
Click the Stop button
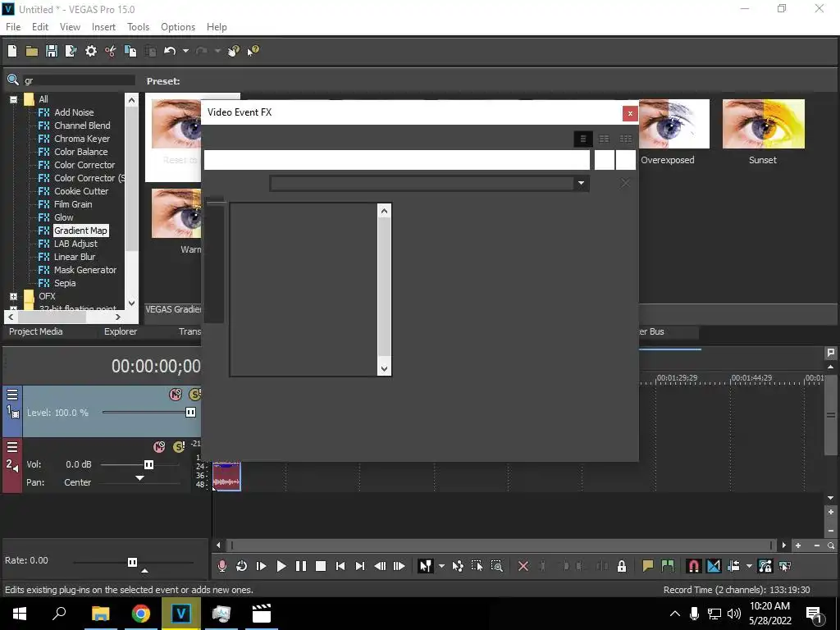point(321,566)
